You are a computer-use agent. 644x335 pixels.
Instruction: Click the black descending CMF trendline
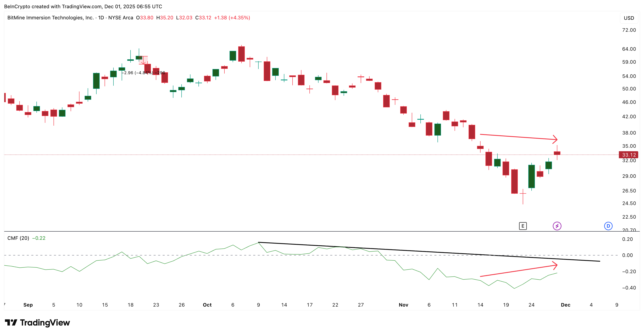click(425, 251)
